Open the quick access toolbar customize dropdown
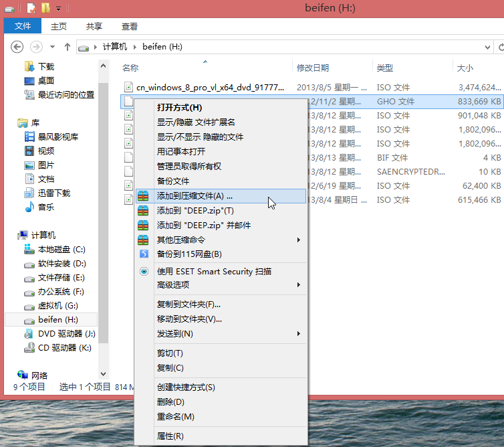Image resolution: width=504 pixels, height=447 pixels. [59, 9]
